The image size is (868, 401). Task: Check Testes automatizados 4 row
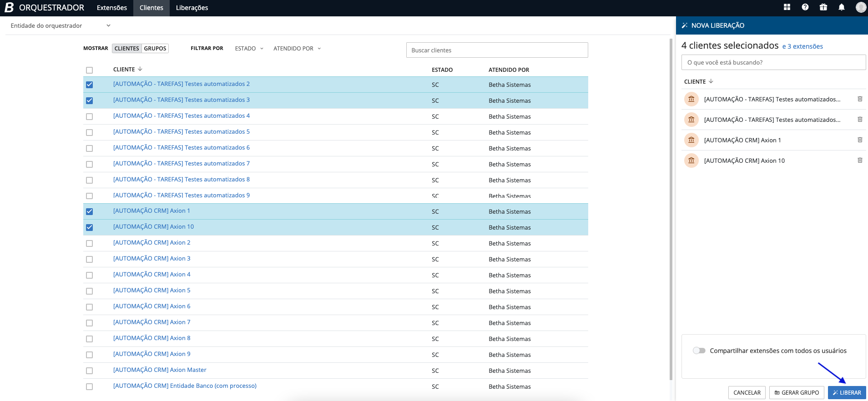pos(89,116)
